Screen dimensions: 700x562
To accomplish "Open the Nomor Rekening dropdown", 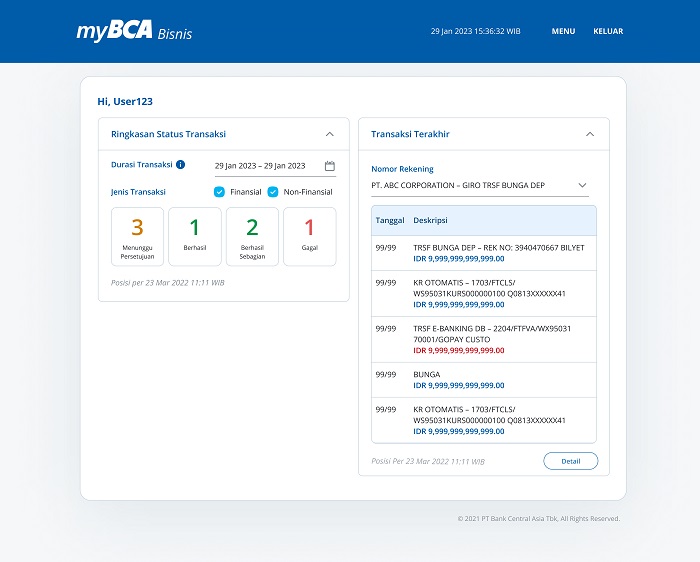I will pyautogui.click(x=583, y=185).
